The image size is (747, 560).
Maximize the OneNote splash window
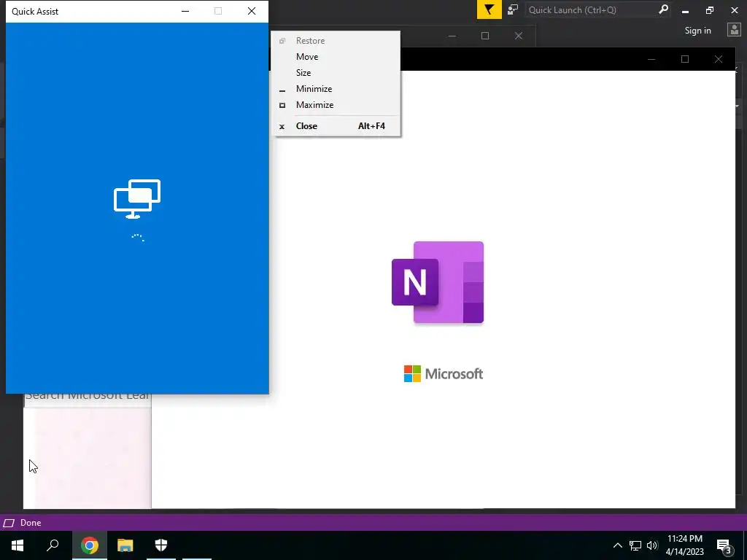(x=685, y=59)
